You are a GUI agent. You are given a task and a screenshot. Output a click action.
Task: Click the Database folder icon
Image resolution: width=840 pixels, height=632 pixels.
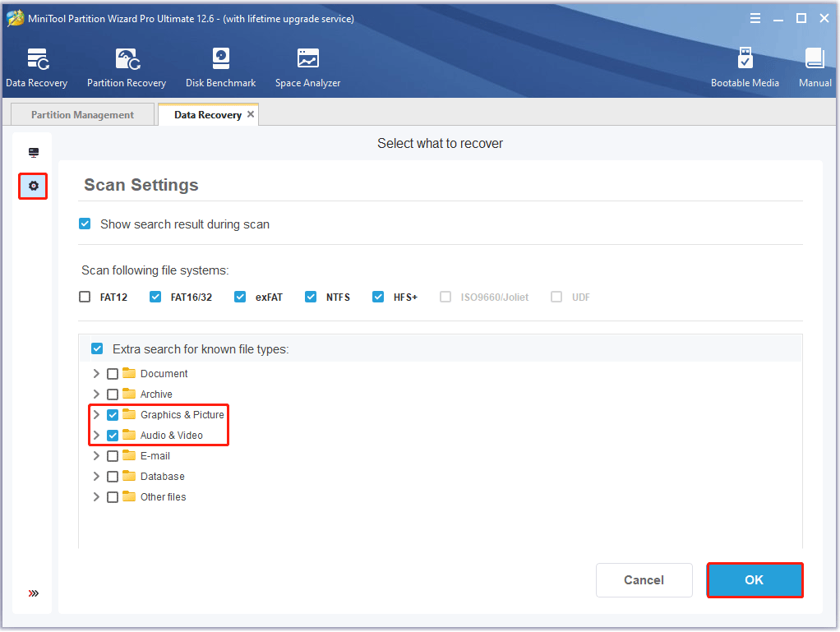(128, 476)
